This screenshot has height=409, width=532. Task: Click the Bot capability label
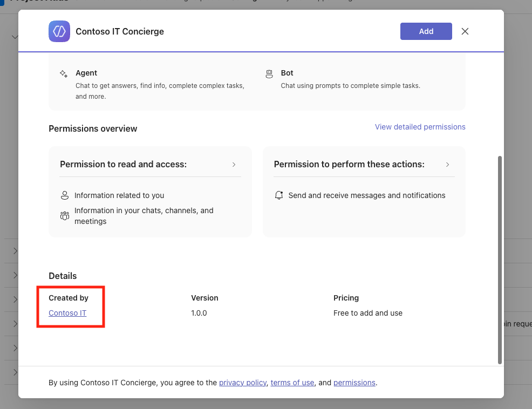[x=287, y=73]
